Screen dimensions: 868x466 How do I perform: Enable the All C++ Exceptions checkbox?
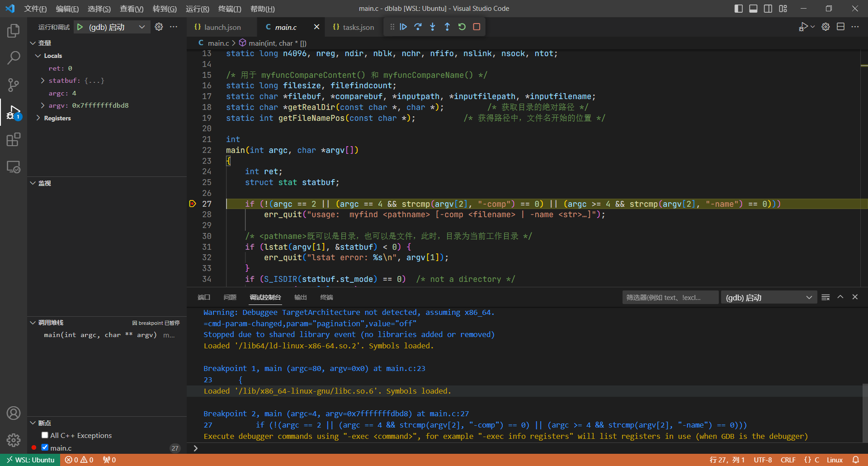click(45, 435)
